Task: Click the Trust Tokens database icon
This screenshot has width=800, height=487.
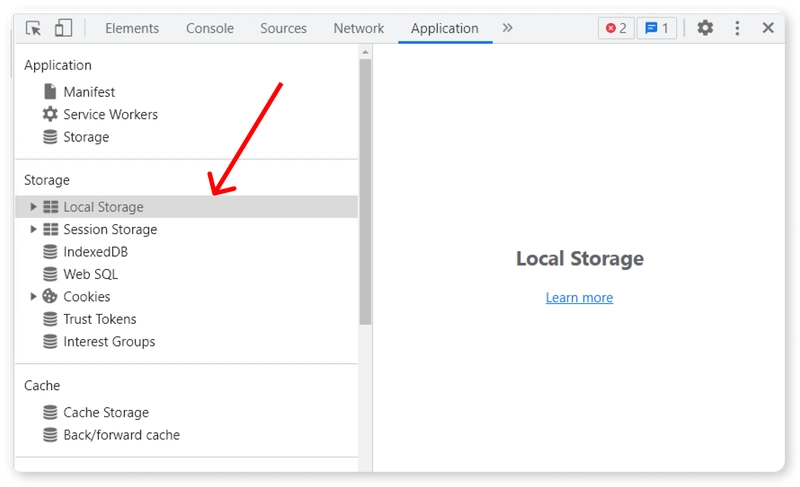Action: (x=50, y=319)
